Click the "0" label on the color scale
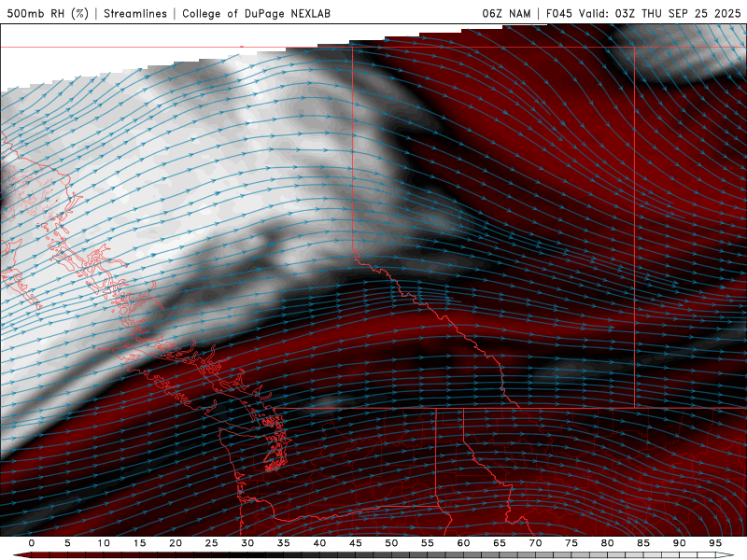 tap(32, 543)
